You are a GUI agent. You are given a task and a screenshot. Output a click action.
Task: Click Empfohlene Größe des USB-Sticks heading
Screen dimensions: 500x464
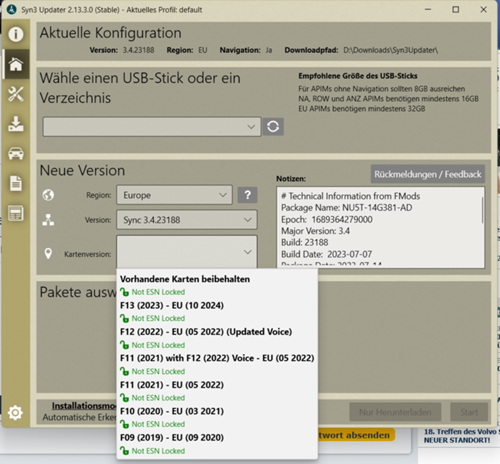tap(358, 76)
